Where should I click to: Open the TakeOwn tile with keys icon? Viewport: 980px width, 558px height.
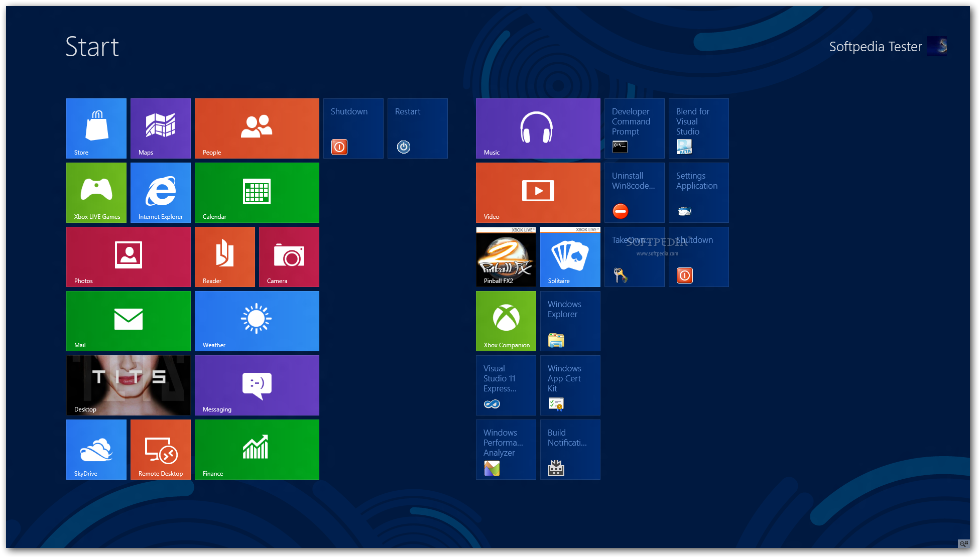[x=635, y=257]
